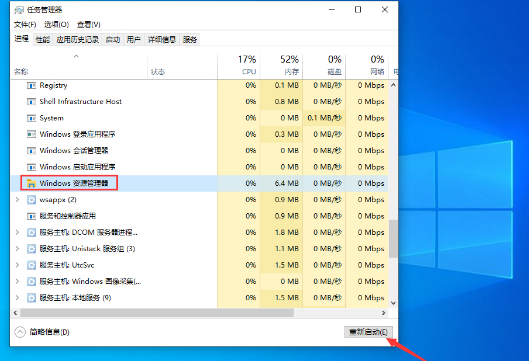
Task: Sort by the 磁盘 column header
Action: (x=324, y=65)
